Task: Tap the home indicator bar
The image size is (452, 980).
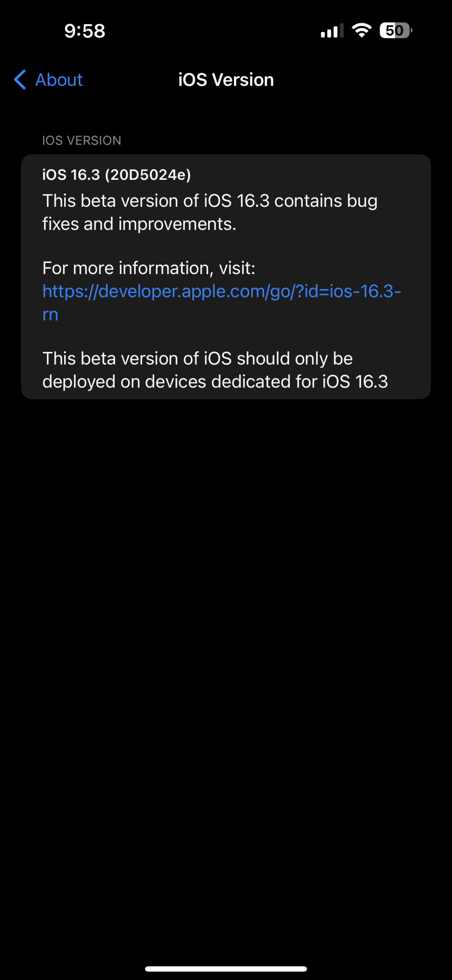Action: 226,969
